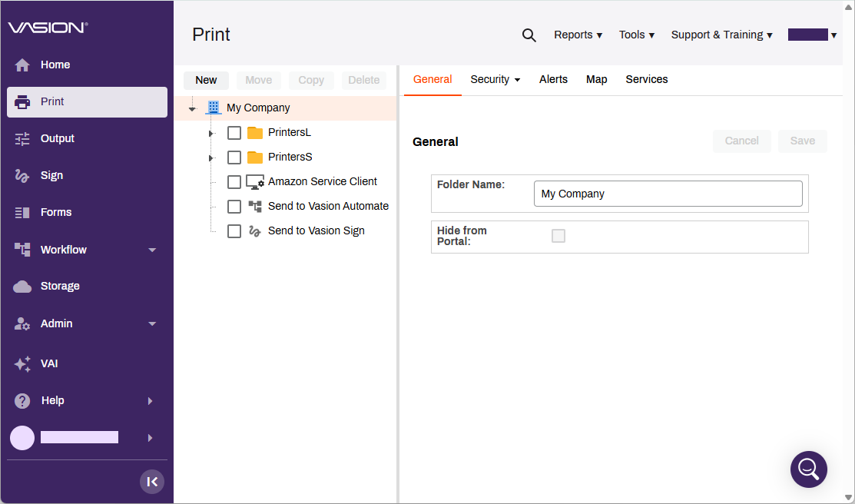
Task: Click the Delete button
Action: (363, 80)
